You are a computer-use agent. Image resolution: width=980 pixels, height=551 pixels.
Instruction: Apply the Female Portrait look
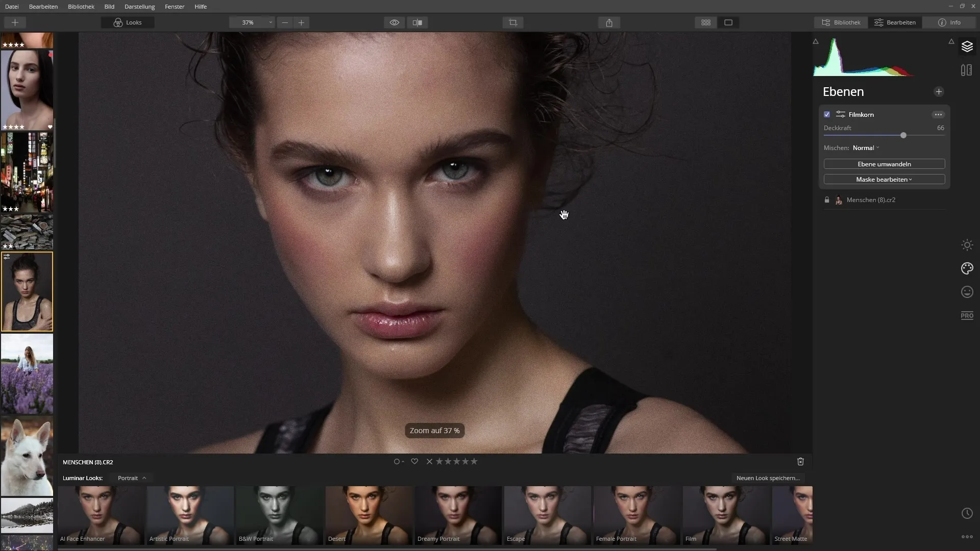point(637,515)
